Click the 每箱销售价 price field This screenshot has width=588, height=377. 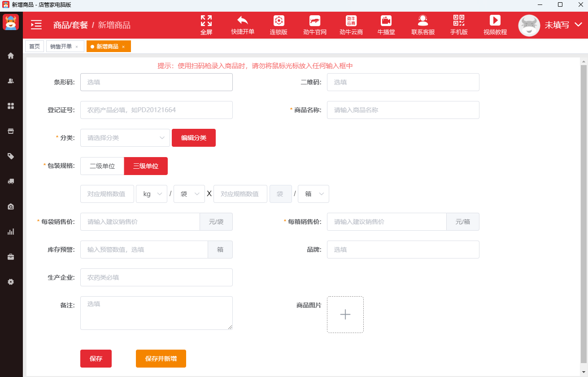coord(387,222)
